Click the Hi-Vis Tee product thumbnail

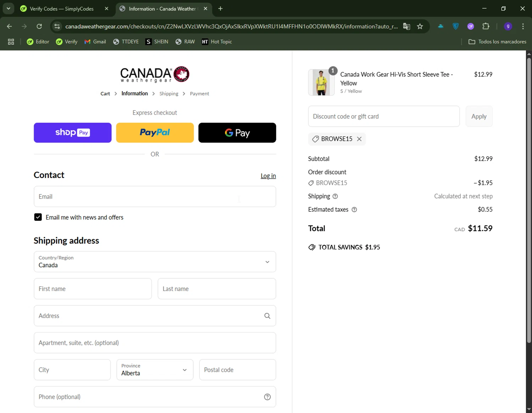click(x=321, y=82)
